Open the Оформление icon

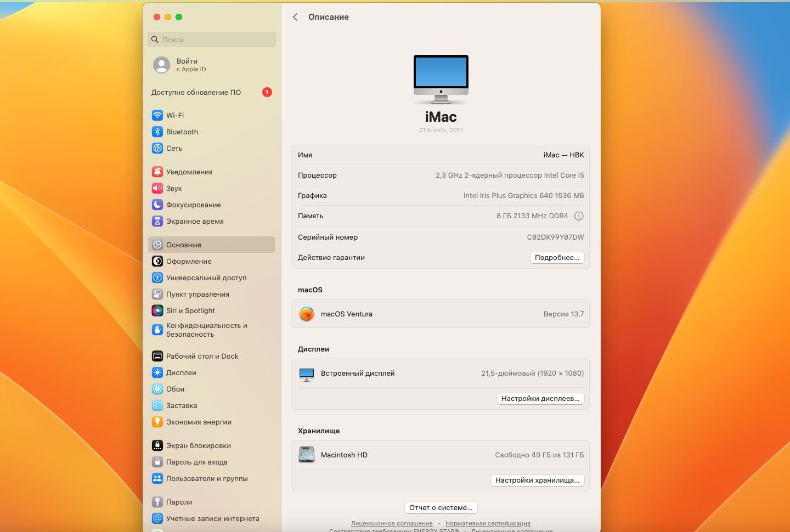click(157, 261)
